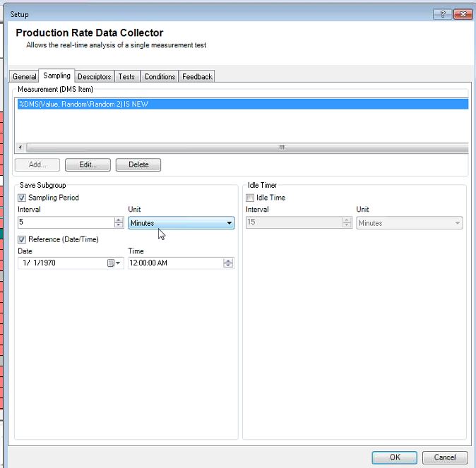The image size is (476, 468).
Task: Enable the Idle Time checkbox
Action: tap(250, 198)
